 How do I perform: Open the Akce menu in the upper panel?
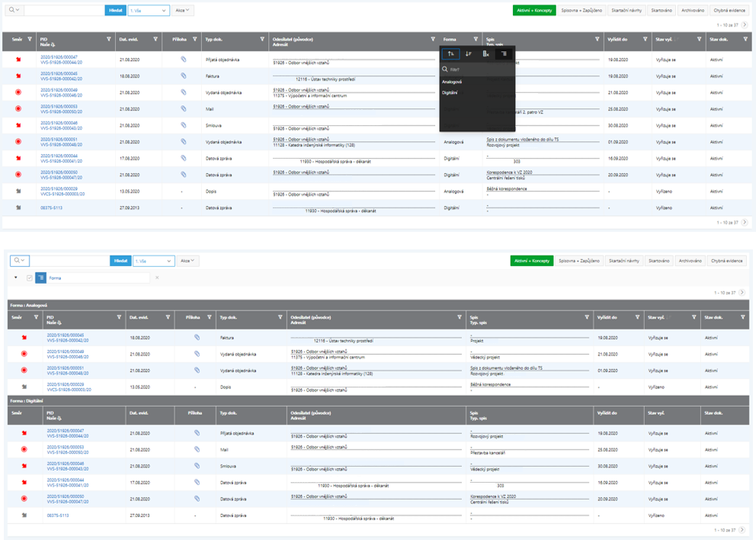(x=182, y=10)
